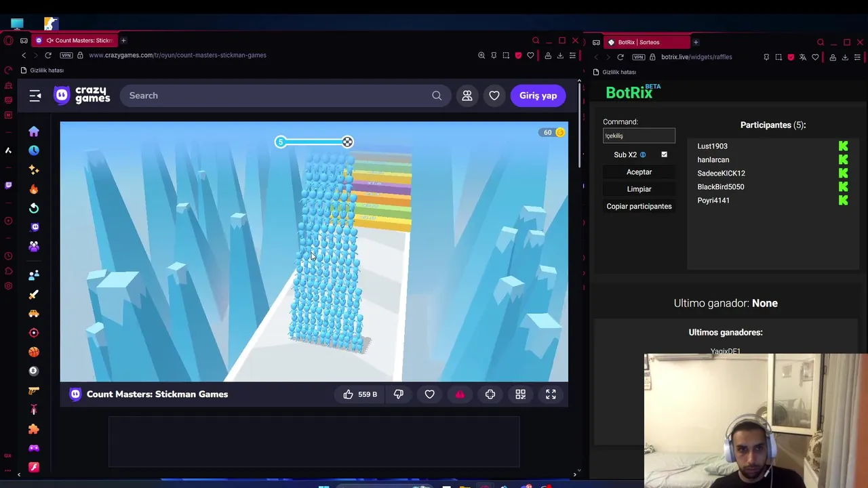Open recently played clock icon in sidebar

pos(34,150)
